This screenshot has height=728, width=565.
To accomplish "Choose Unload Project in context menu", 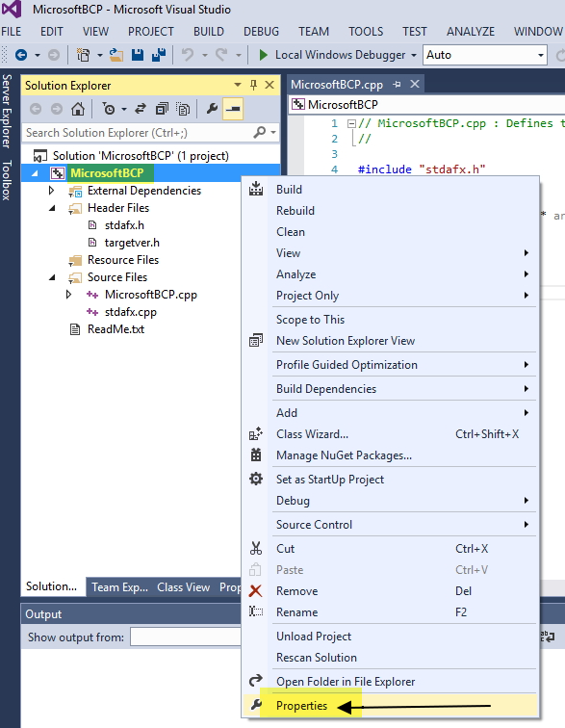I will pos(391,637).
